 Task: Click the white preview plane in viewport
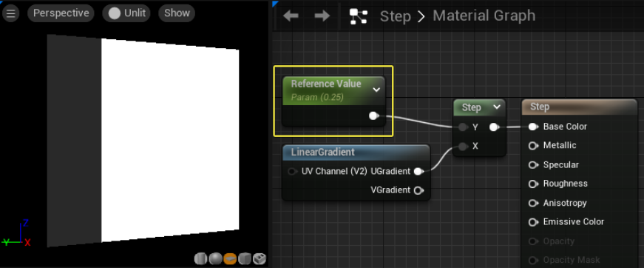[x=170, y=140]
